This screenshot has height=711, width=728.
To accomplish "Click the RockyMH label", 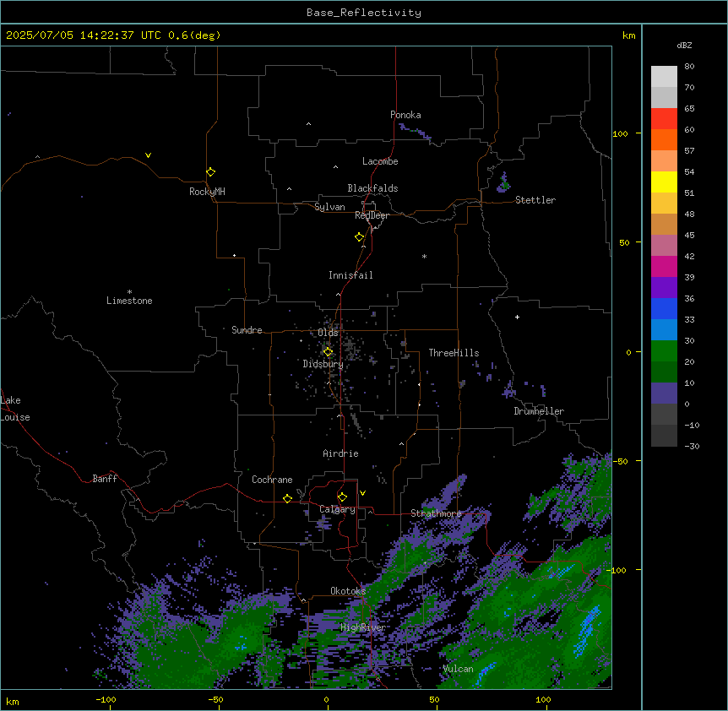I will [207, 192].
